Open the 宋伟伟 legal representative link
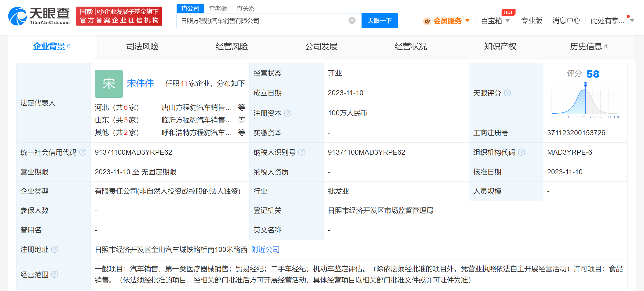Screen dimensions: 644x291 (140, 83)
